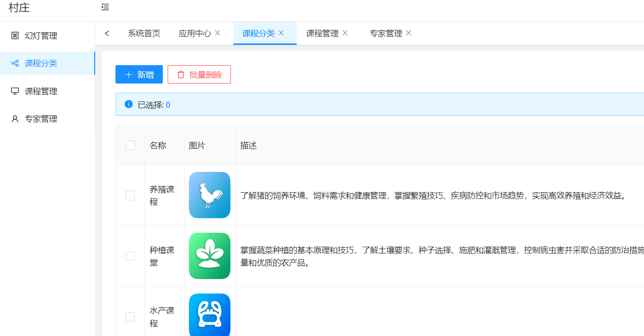
Task: Click the 课程分类 sidebar icon
Action: coord(14,63)
